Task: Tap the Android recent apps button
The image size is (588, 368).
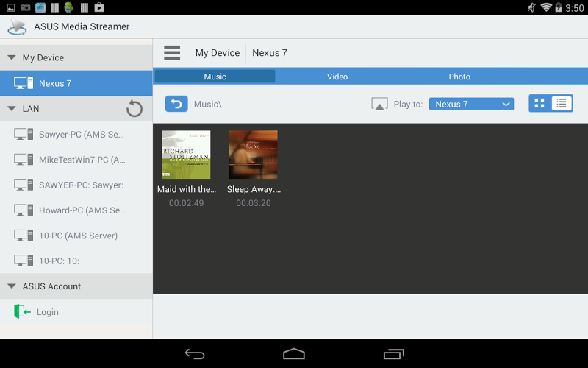Action: 394,354
